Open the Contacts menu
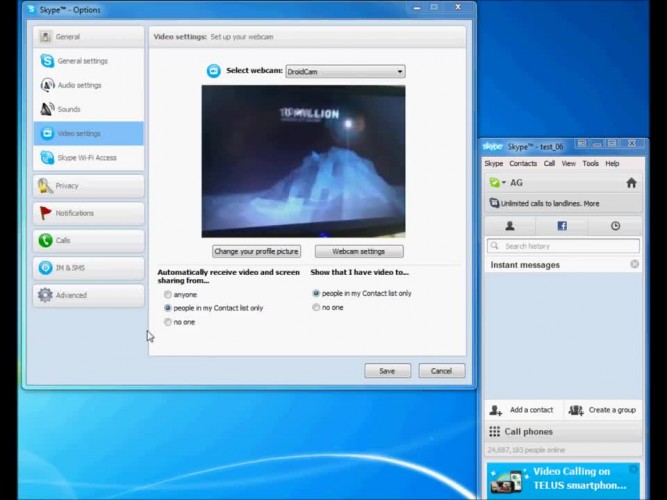 (x=523, y=163)
